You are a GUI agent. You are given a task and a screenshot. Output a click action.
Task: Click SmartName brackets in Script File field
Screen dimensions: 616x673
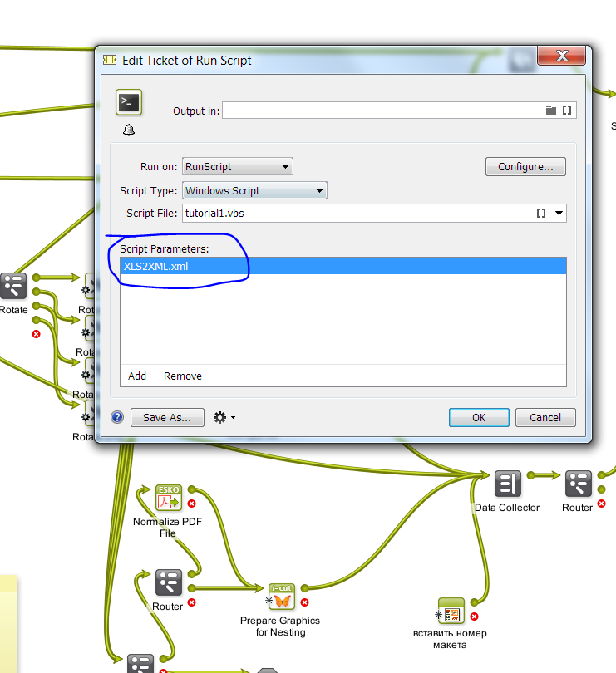[x=541, y=213]
